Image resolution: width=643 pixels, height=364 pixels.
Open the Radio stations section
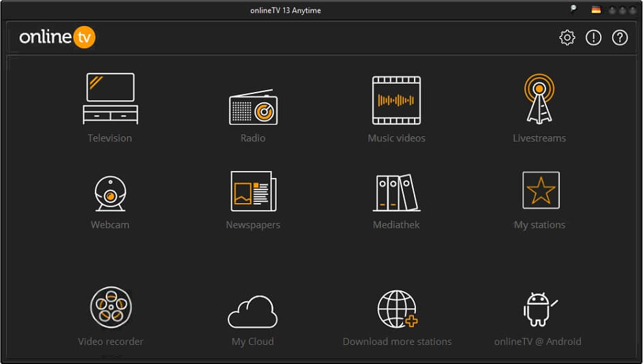click(253, 108)
